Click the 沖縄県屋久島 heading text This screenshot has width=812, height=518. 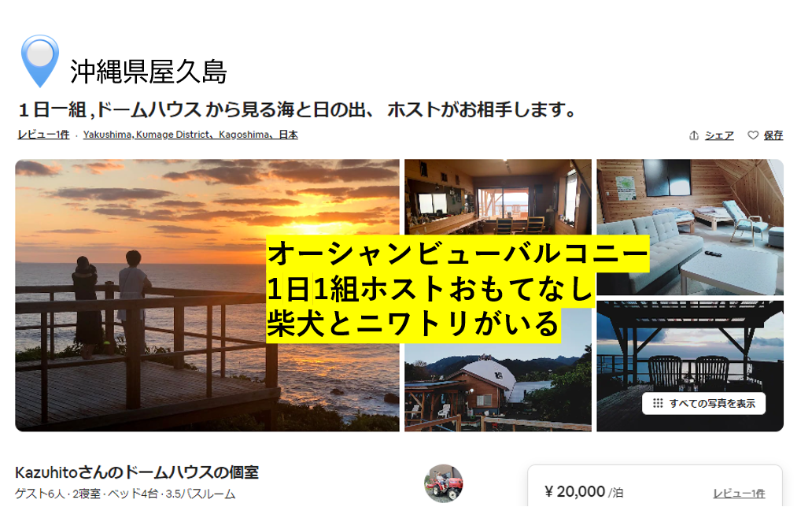click(x=149, y=72)
